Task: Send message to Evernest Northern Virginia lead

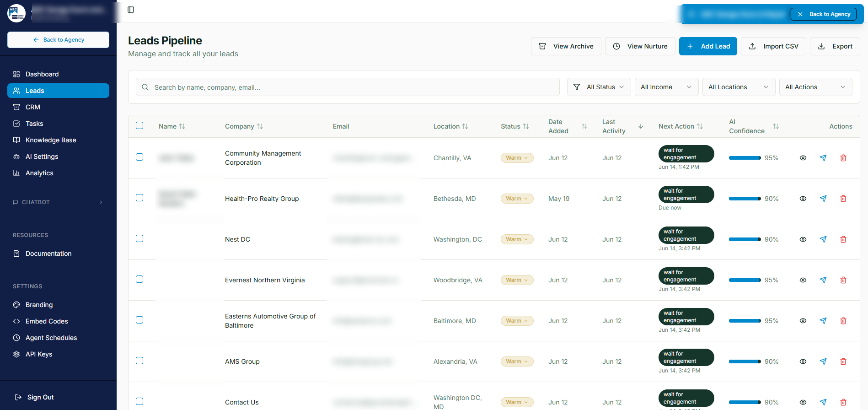Action: point(823,280)
